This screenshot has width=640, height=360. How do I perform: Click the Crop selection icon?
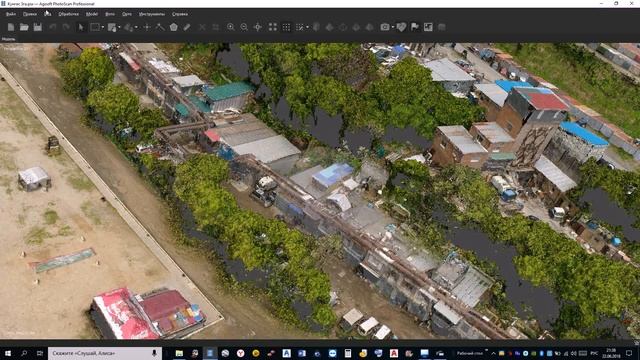216,27
